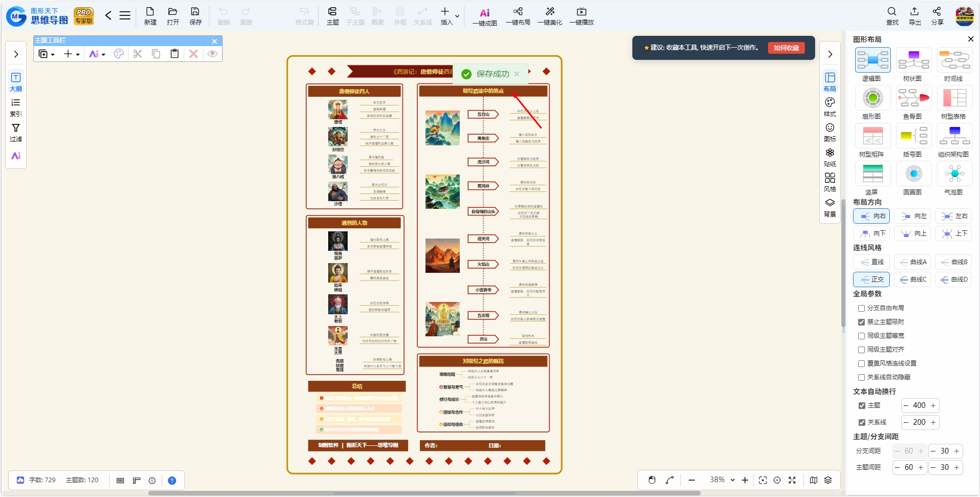Toggle 关系线 text auto-wrap checkbox
Viewport: 980px width, 497px height.
point(862,422)
